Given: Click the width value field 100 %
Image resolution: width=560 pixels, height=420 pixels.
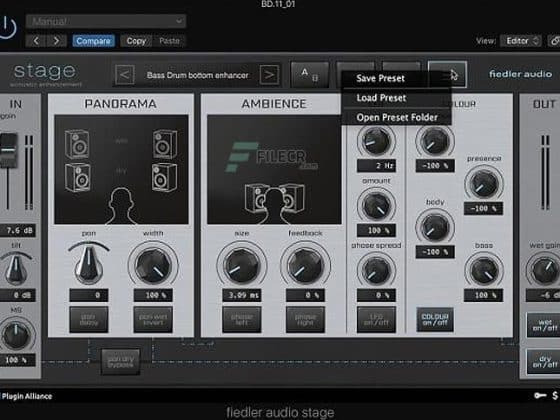Looking at the screenshot, I should tap(153, 295).
